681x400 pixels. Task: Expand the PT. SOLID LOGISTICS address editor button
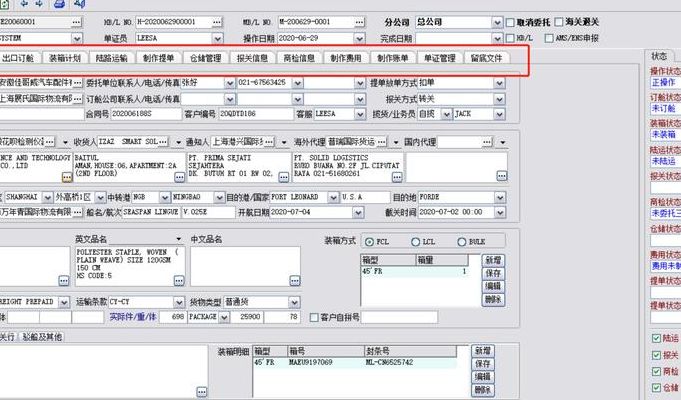(397, 177)
